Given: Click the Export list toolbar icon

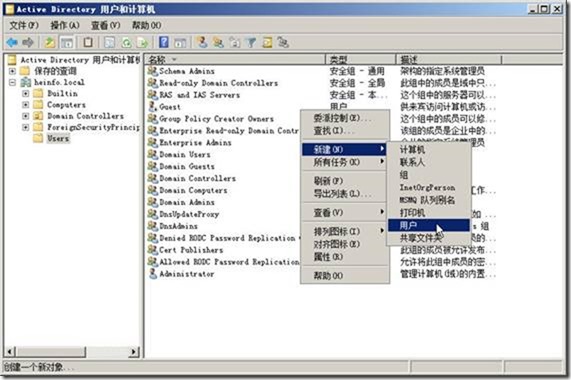Looking at the screenshot, I should pyautogui.click(x=142, y=43).
